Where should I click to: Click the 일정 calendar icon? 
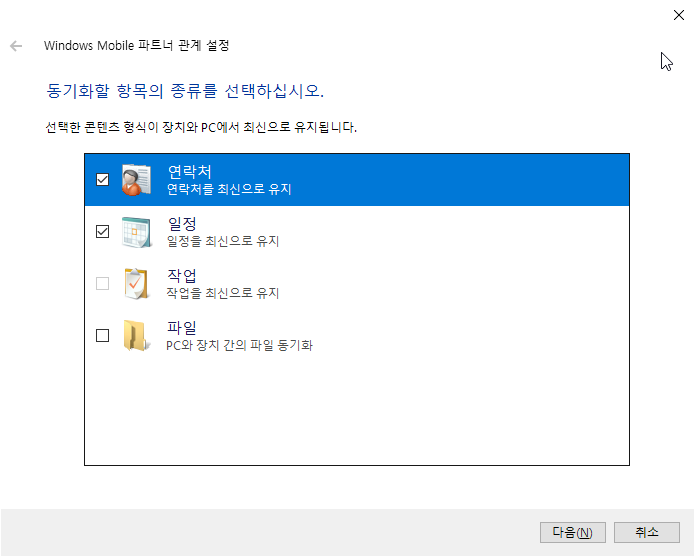(x=137, y=232)
